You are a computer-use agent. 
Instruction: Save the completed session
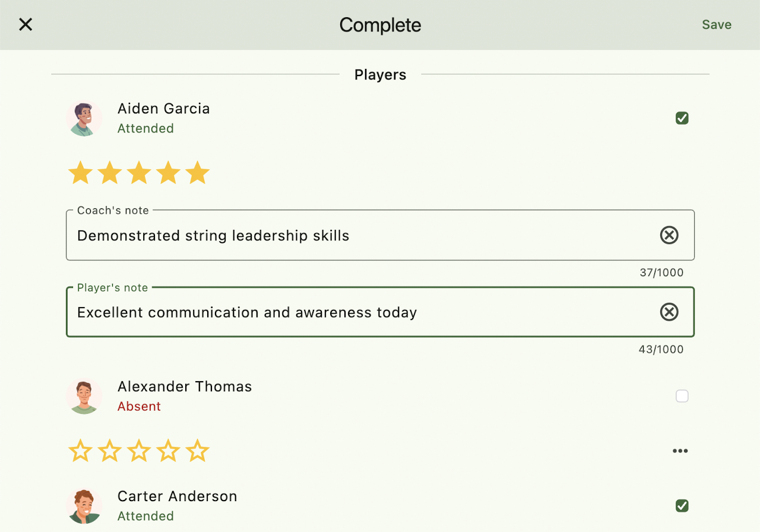coord(716,24)
